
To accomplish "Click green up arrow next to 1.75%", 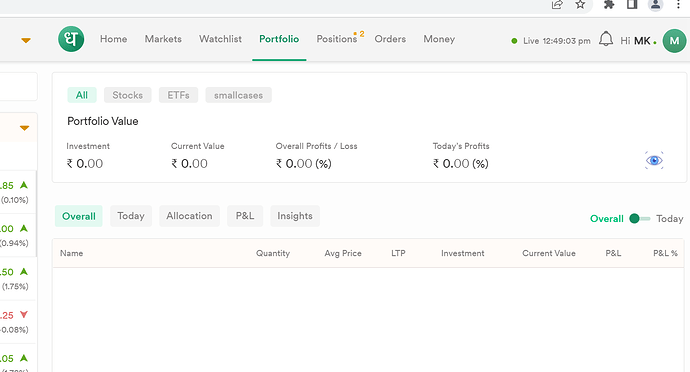I will pos(24,272).
